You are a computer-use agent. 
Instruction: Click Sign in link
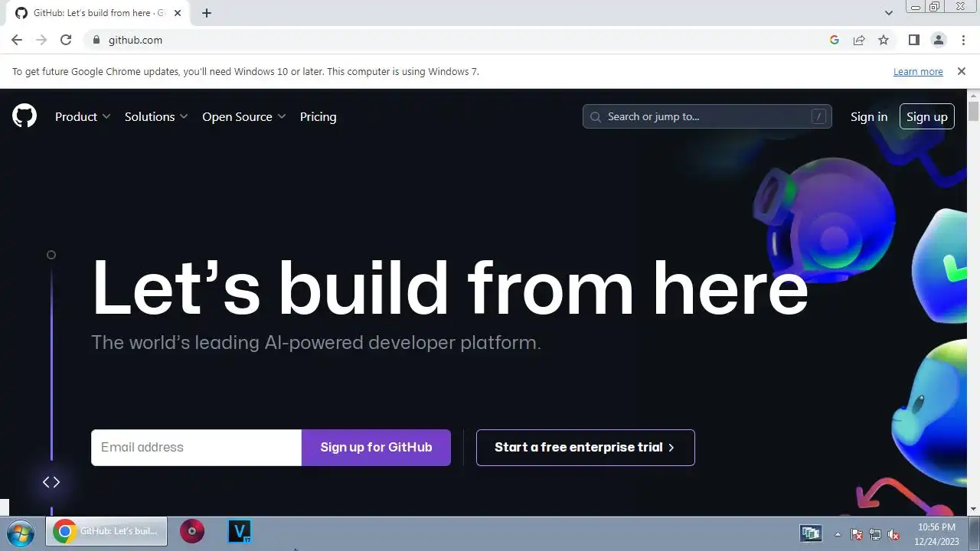coord(869,116)
